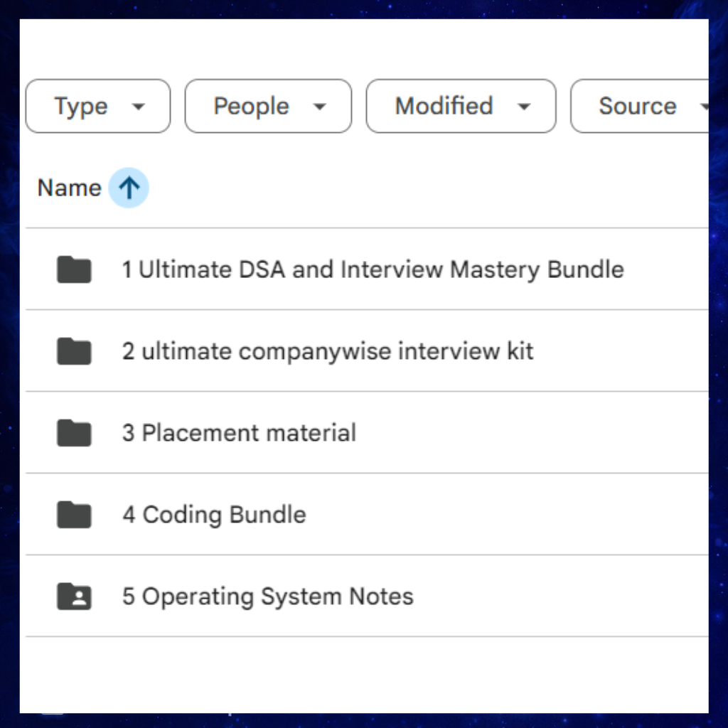Screen dimensions: 728x728
Task: Click the Coding Bundle folder icon
Action: coord(74,515)
